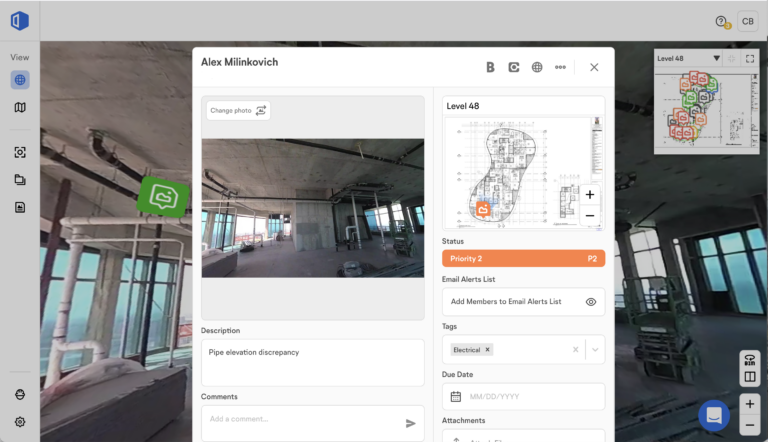Open the three-dots more options menu

tap(560, 67)
